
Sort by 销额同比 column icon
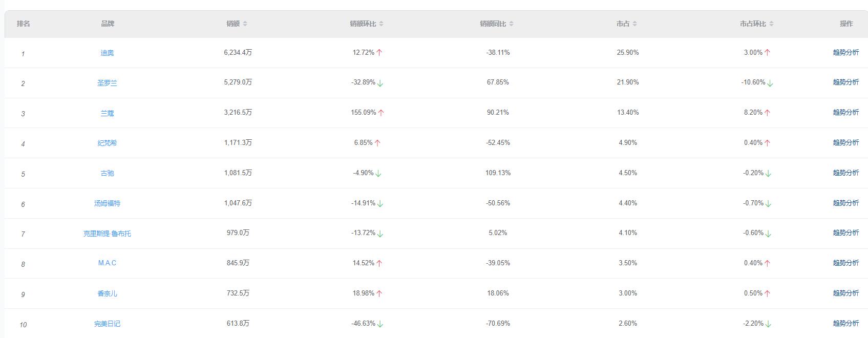click(511, 24)
